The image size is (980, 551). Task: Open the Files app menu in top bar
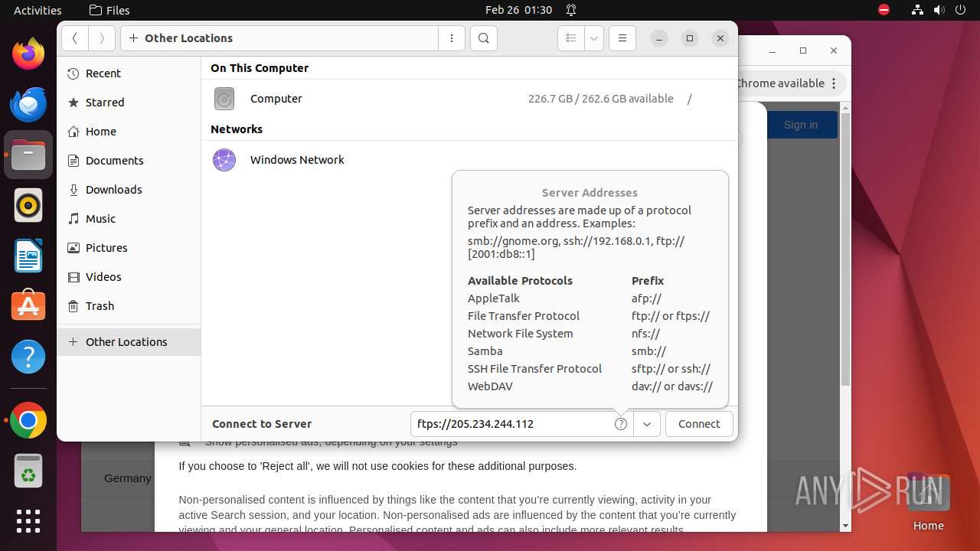click(x=109, y=10)
